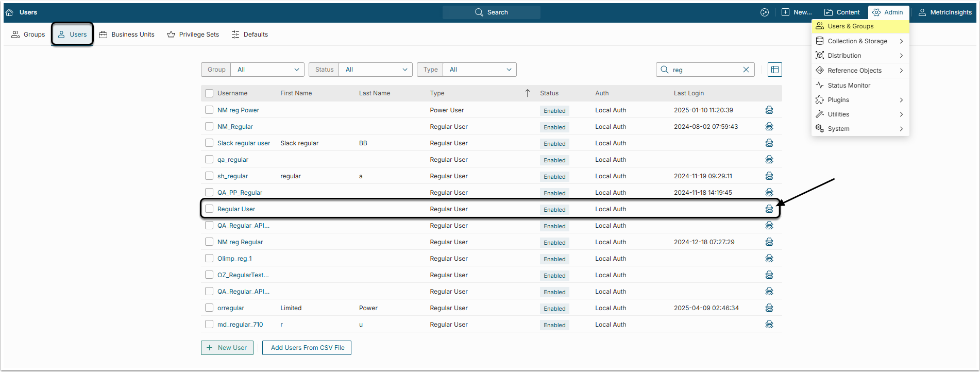Expand the Type filter dropdown
The image size is (980, 372).
click(x=479, y=70)
